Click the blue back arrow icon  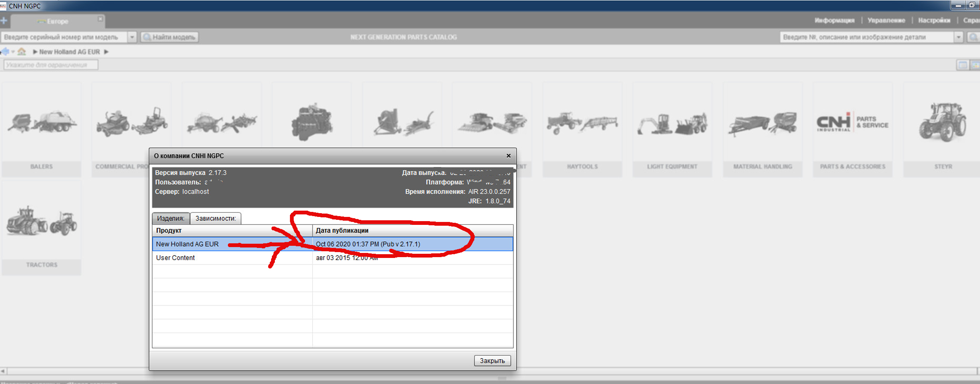[5, 52]
